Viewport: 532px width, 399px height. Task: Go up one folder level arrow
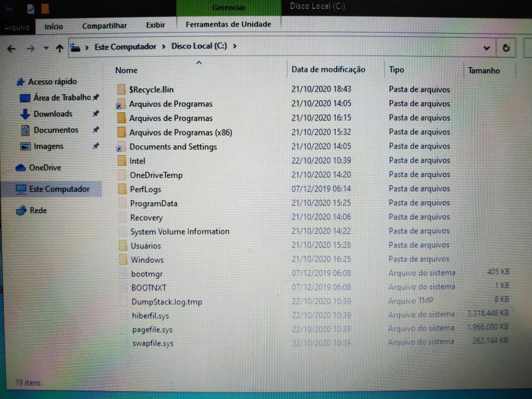[x=60, y=48]
